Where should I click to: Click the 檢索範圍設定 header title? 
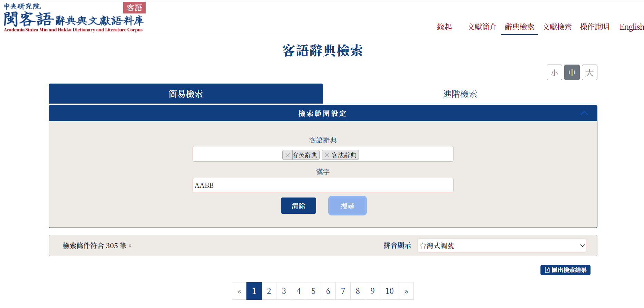coord(322,113)
